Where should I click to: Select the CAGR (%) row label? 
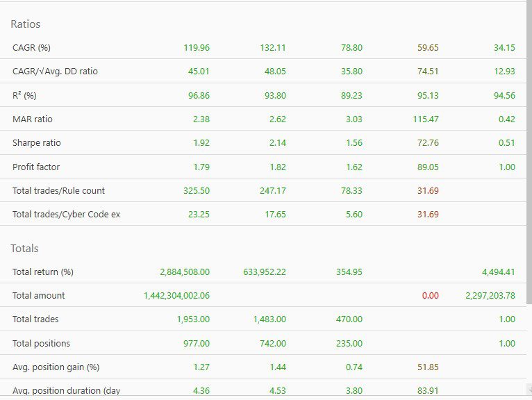click(x=31, y=47)
